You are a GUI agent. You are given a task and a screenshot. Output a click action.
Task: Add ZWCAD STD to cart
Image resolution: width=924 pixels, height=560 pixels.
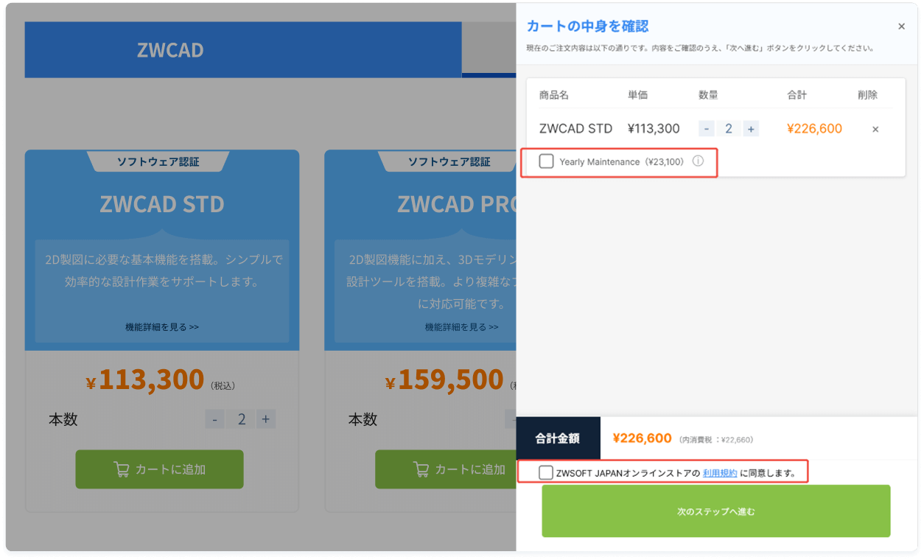pyautogui.click(x=159, y=469)
